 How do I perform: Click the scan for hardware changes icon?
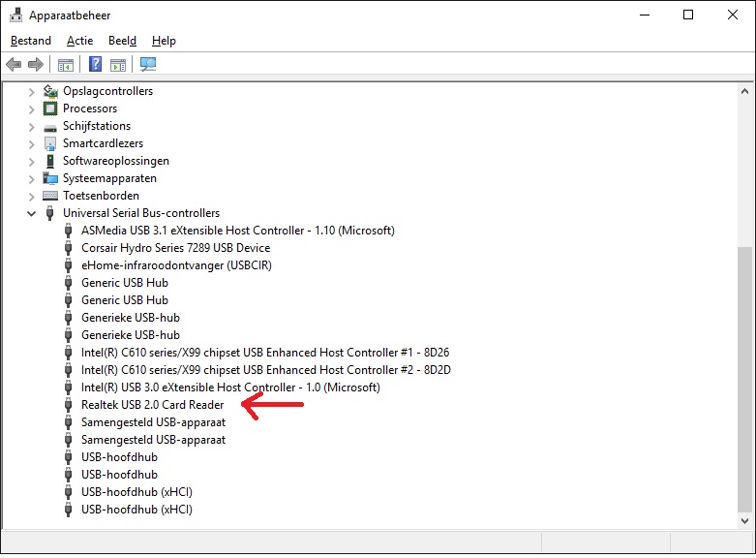click(x=148, y=64)
